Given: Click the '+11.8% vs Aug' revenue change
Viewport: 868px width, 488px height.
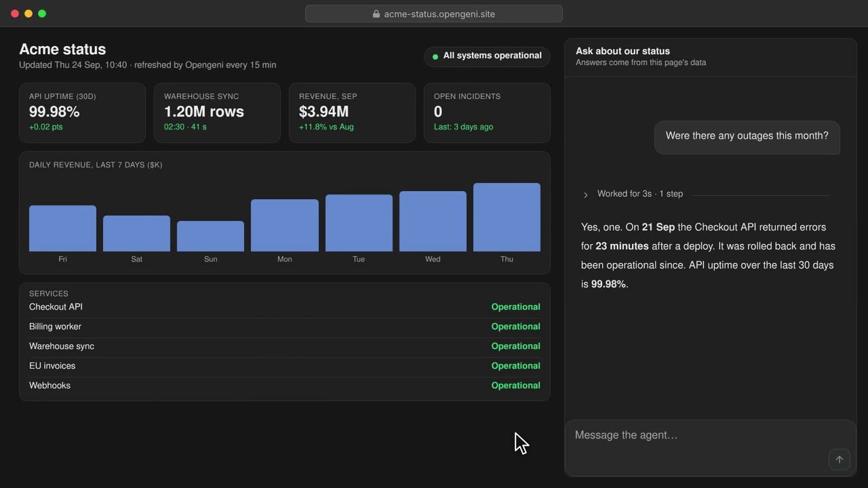Looking at the screenshot, I should coord(326,127).
